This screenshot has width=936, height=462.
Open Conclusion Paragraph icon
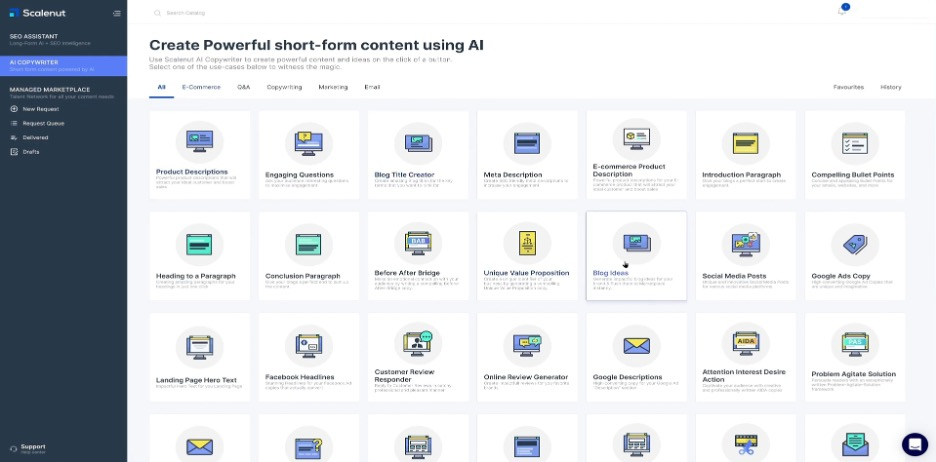point(309,244)
